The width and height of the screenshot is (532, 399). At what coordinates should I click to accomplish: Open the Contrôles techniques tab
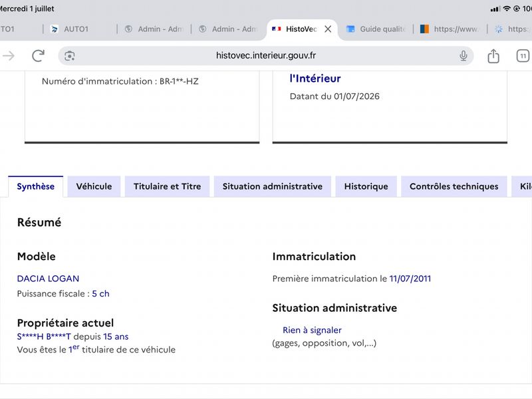(454, 186)
